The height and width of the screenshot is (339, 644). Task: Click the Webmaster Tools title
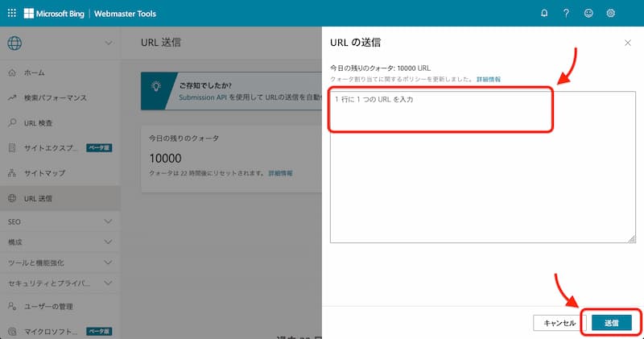(x=125, y=14)
